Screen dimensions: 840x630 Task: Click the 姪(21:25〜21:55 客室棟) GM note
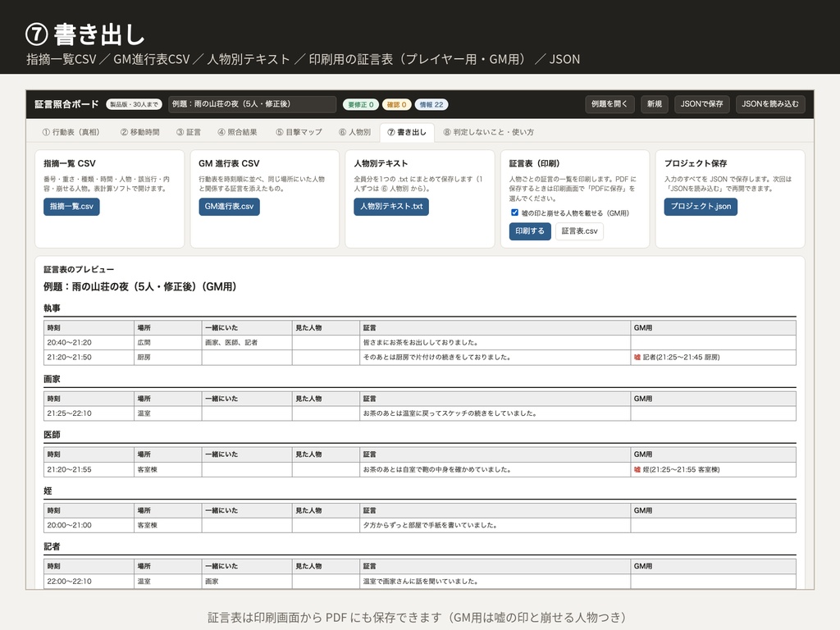click(x=677, y=470)
